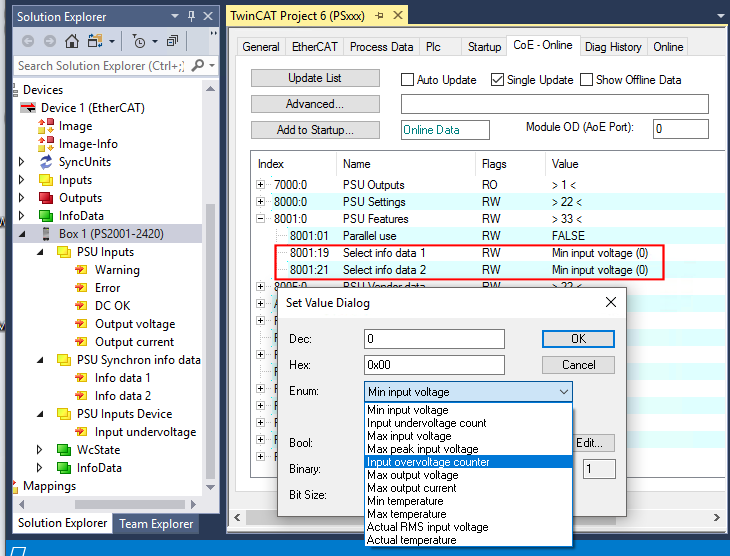The width and height of the screenshot is (730, 556).
Task: Choose Actual RMS input voltage option
Action: click(x=468, y=527)
